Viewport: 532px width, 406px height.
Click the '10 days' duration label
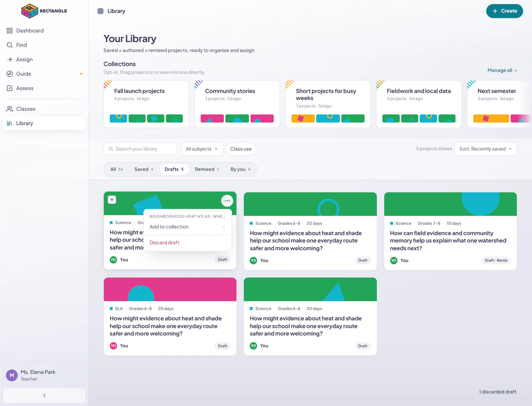click(454, 223)
